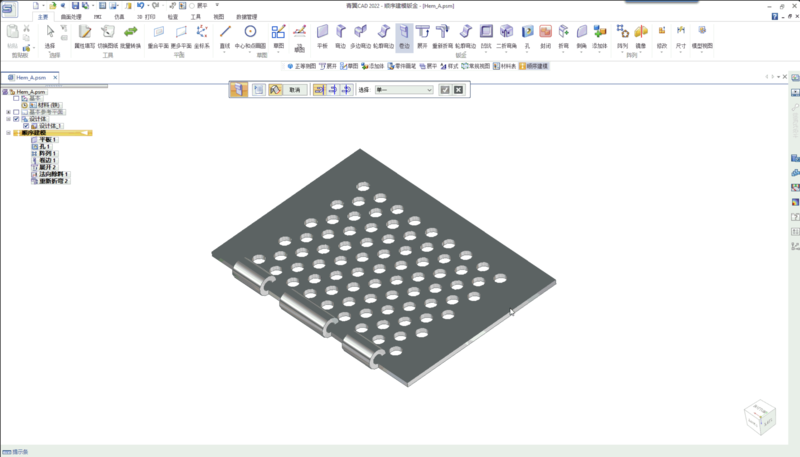Check the 基本 checkbox in feature tree
Screen dimensions: 800x457
coord(15,98)
